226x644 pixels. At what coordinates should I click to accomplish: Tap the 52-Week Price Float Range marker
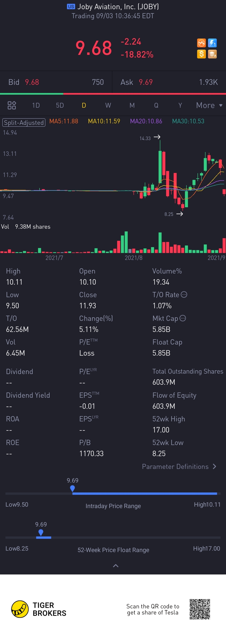[41, 532]
